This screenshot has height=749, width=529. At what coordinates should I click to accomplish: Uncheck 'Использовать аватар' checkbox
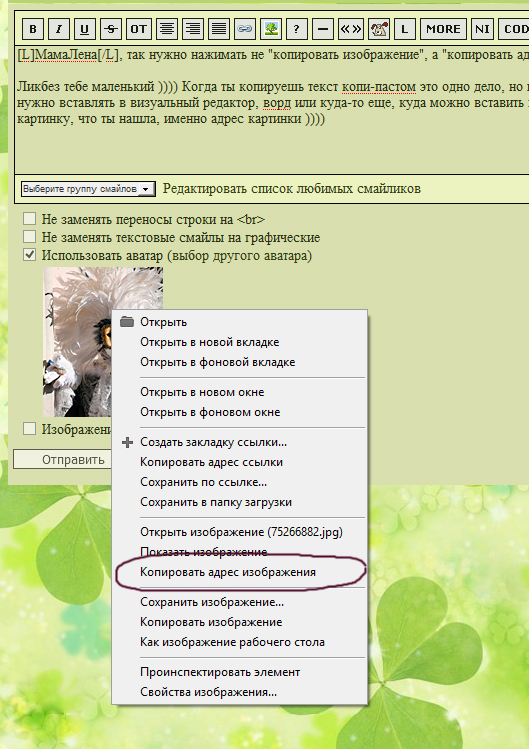pyautogui.click(x=30, y=255)
